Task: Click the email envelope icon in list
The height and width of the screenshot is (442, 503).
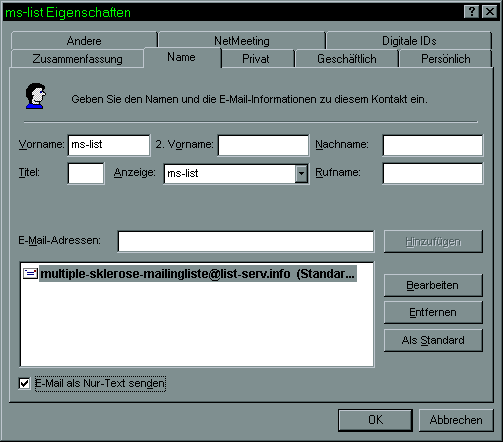Action: pos(30,273)
